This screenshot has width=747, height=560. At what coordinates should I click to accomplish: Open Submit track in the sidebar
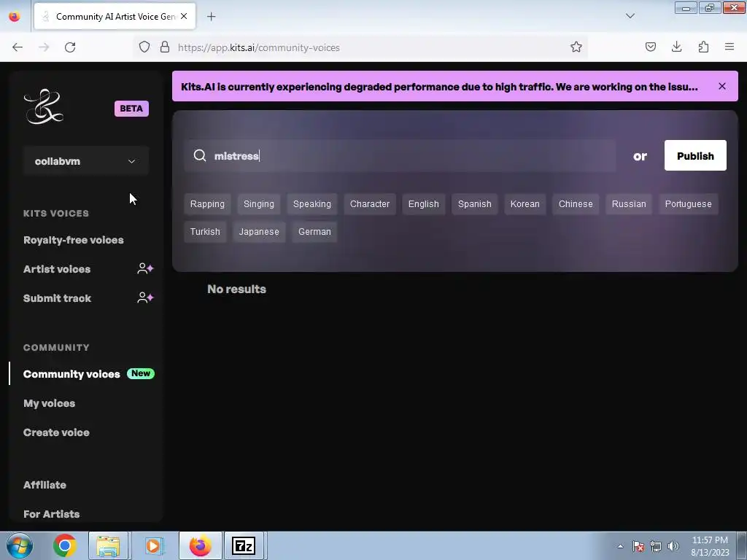point(57,298)
